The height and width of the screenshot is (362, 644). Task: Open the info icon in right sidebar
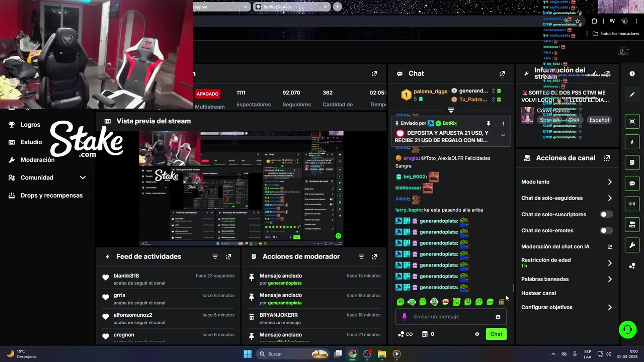pyautogui.click(x=632, y=73)
